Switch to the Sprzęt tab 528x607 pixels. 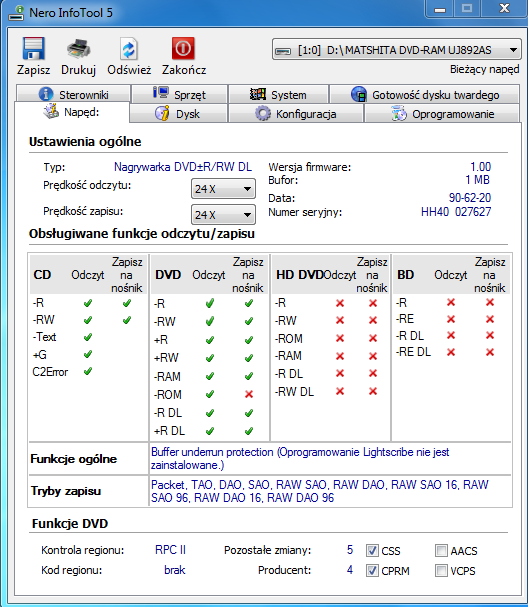click(179, 94)
